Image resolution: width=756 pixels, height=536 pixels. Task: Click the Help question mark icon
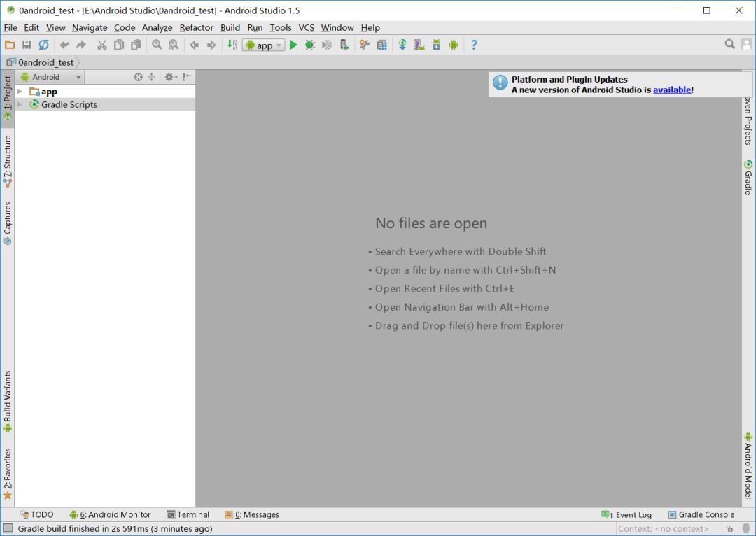pyautogui.click(x=474, y=45)
